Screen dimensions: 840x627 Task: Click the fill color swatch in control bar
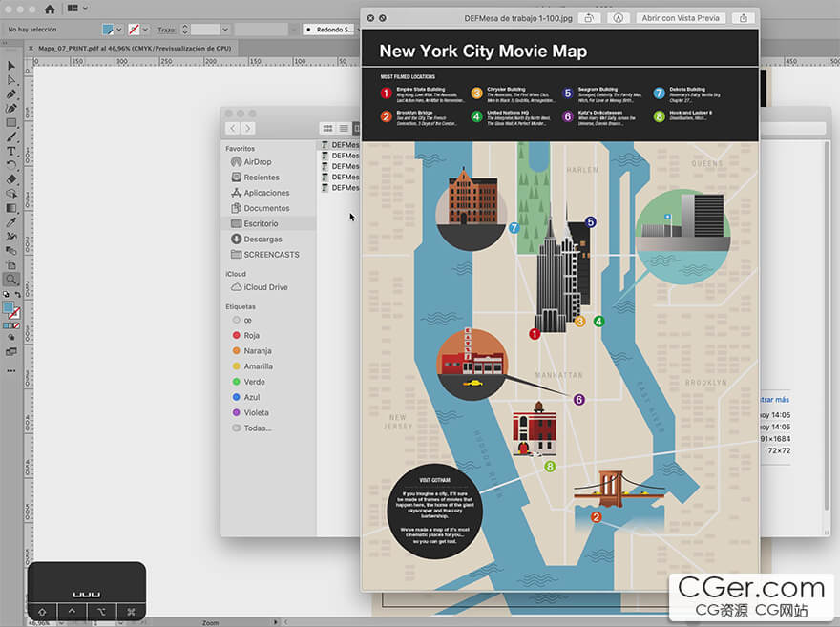(x=108, y=30)
